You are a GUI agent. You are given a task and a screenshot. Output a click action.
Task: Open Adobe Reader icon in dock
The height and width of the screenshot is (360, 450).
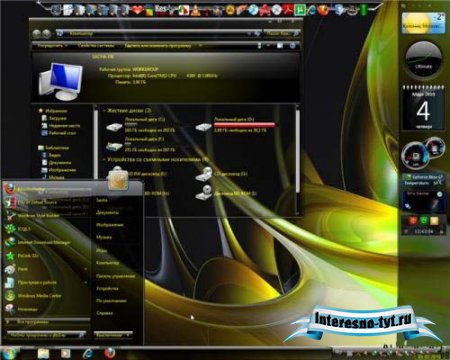pos(288,10)
